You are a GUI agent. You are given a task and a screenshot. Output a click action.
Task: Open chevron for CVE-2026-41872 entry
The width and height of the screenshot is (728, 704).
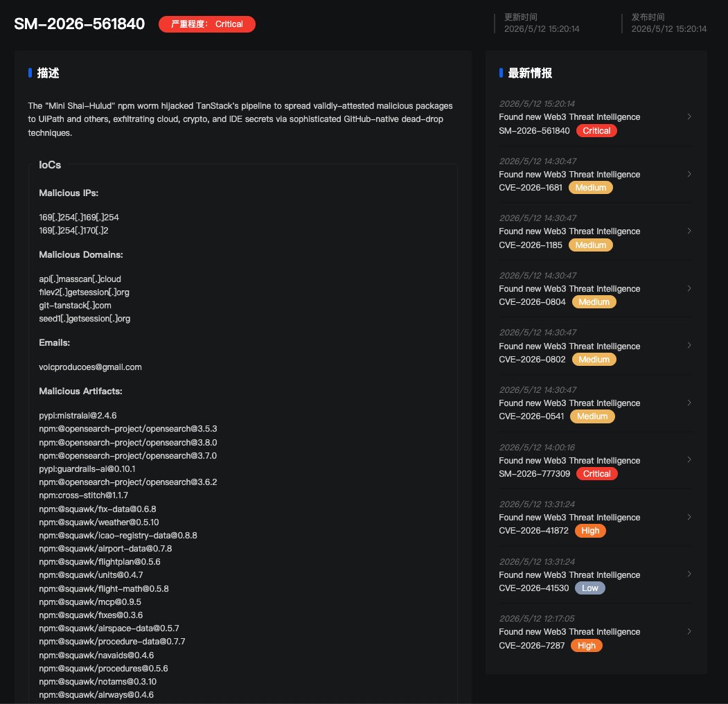click(689, 517)
